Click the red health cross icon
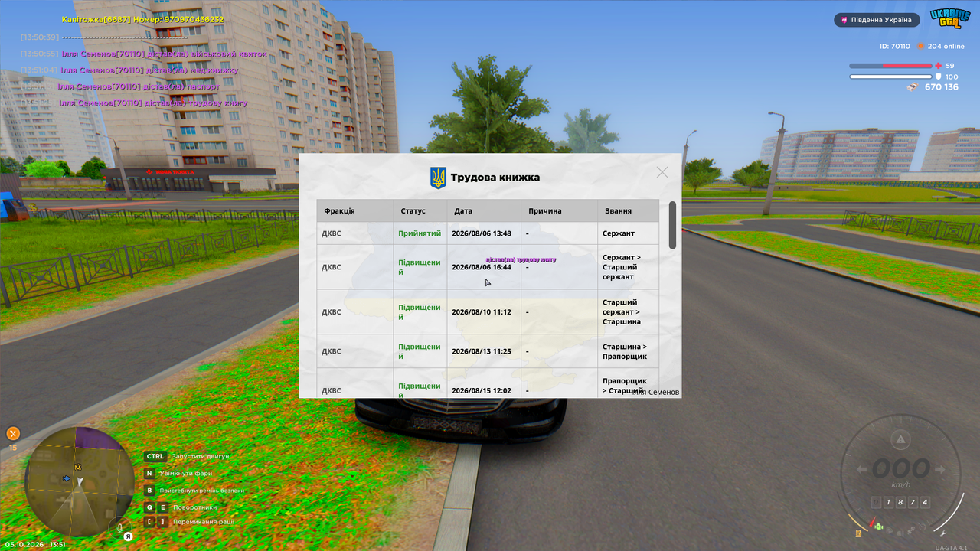The height and width of the screenshot is (551, 980). tap(939, 66)
